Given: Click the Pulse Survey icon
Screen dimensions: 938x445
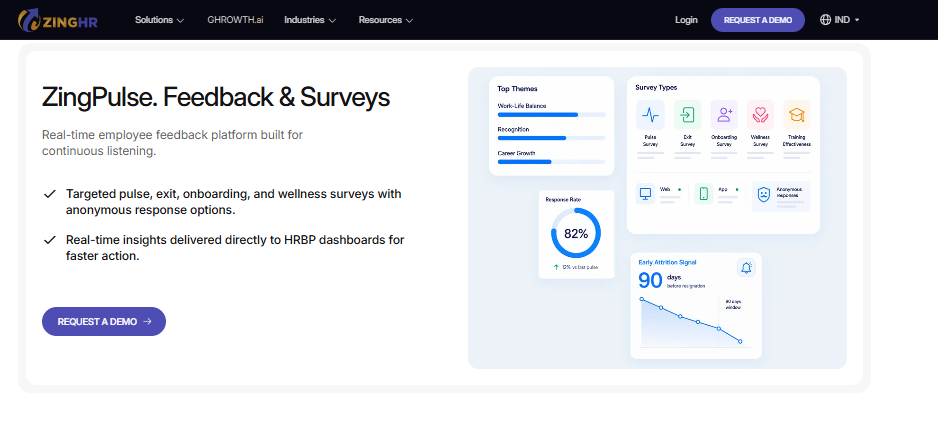Looking at the screenshot, I should coord(650,115).
